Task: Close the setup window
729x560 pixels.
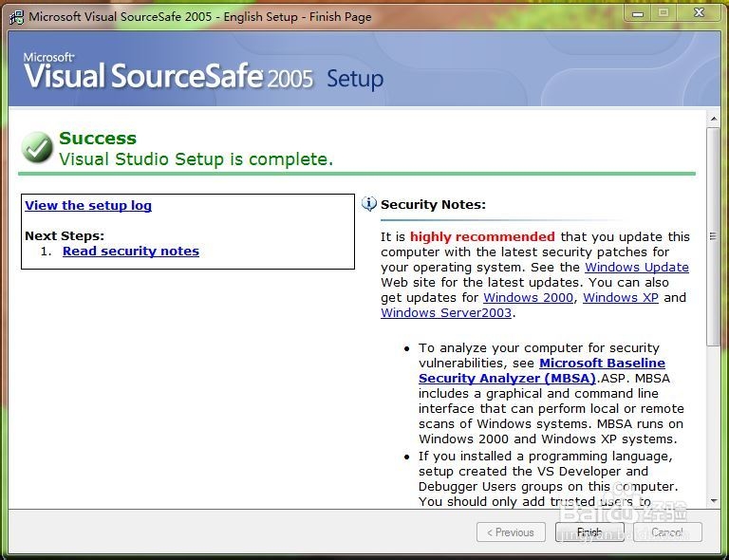Action: [699, 13]
